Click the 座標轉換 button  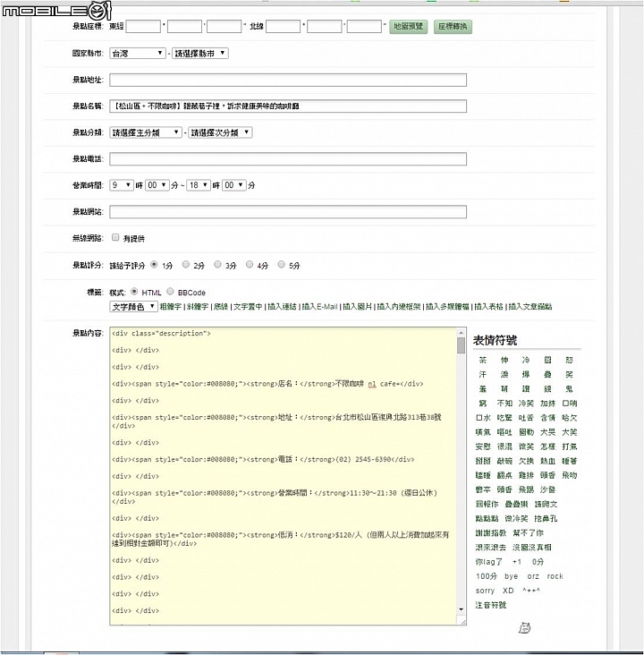(x=453, y=26)
